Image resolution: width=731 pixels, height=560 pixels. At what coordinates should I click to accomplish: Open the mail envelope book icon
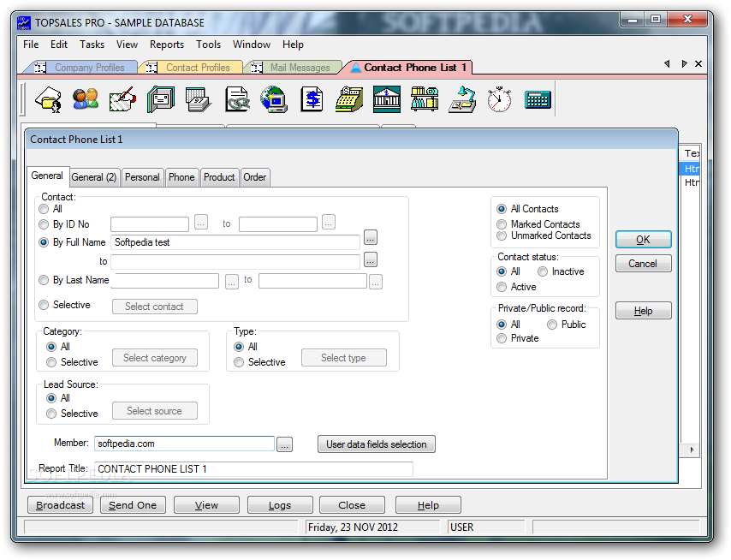tap(161, 99)
